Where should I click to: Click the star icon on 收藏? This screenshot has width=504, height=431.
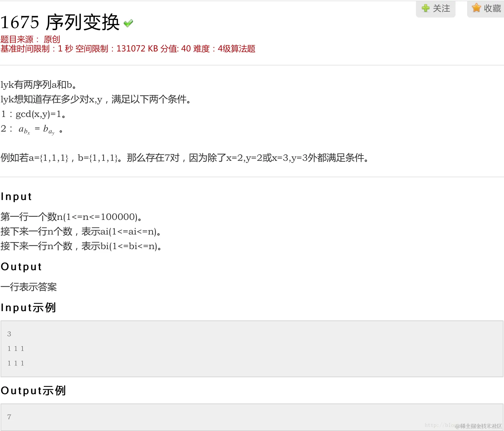click(x=476, y=8)
